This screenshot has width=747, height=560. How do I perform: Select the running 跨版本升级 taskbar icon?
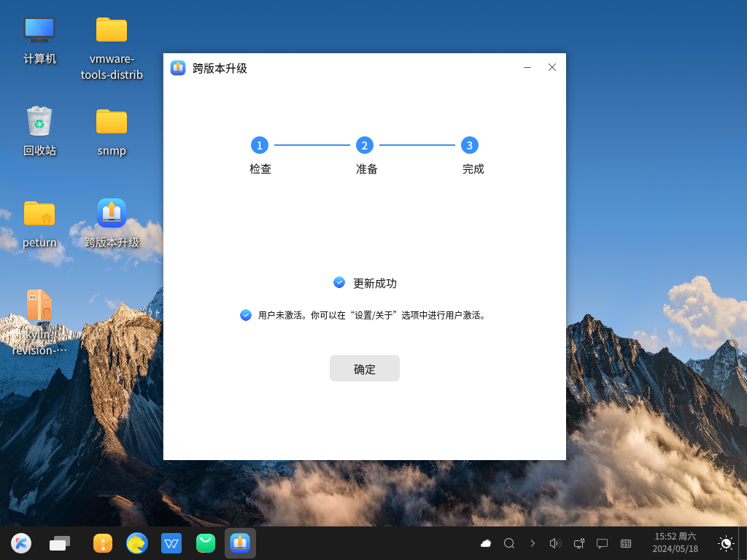tap(240, 542)
